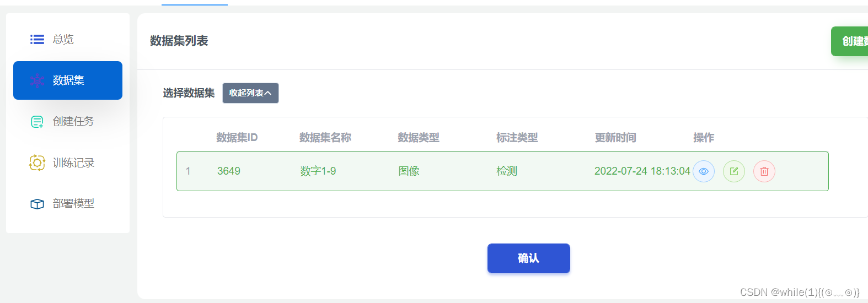Image resolution: width=868 pixels, height=303 pixels.
Task: Click the 总览 list icon in sidebar
Action: coord(37,39)
